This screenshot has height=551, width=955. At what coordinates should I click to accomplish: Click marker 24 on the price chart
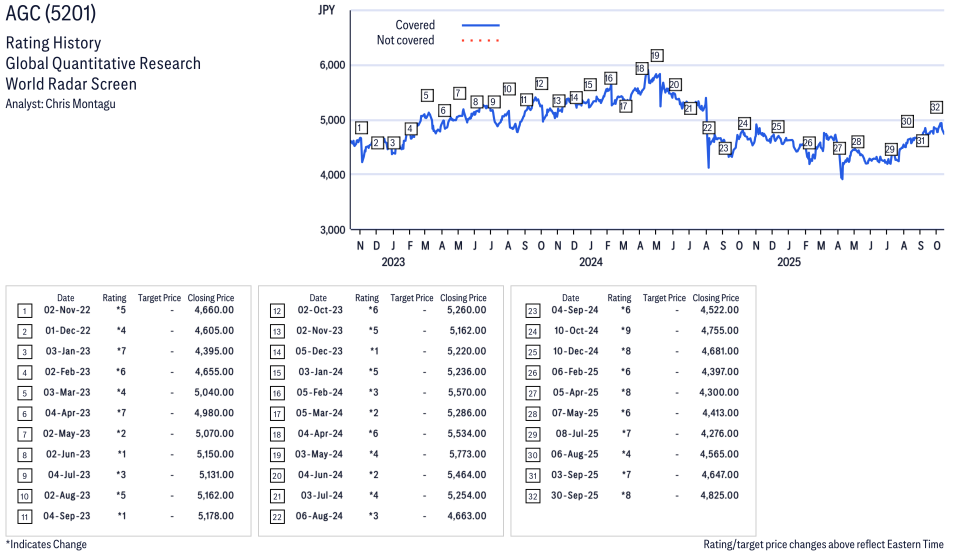[743, 123]
